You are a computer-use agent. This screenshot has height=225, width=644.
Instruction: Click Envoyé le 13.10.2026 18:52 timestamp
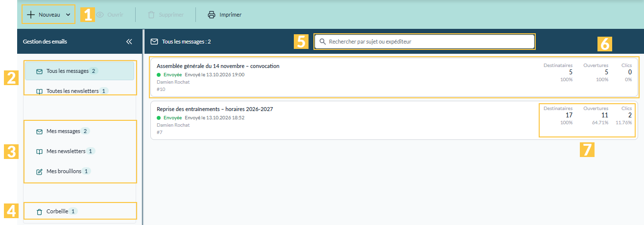215,118
